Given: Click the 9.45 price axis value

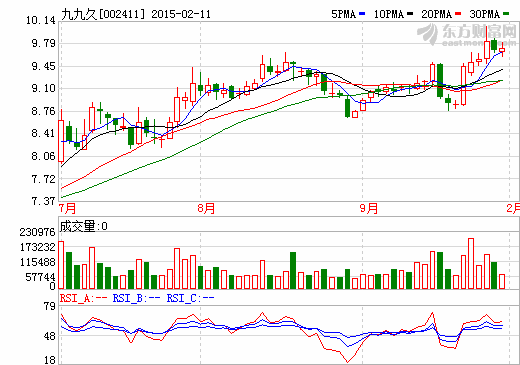Looking at the screenshot, I should tap(43, 66).
